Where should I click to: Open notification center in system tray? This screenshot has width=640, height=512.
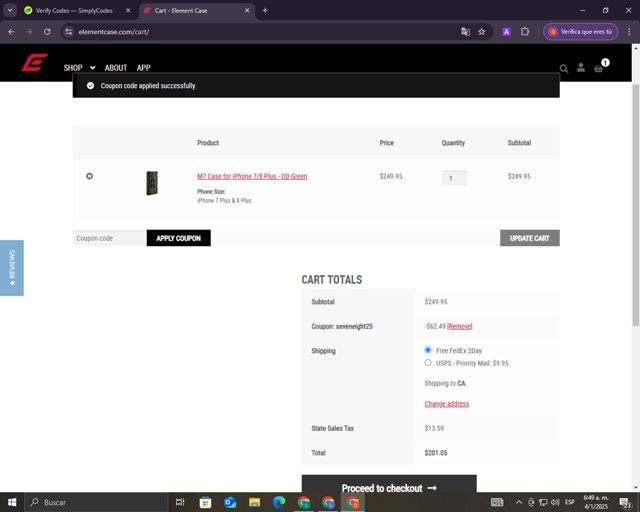(625, 503)
